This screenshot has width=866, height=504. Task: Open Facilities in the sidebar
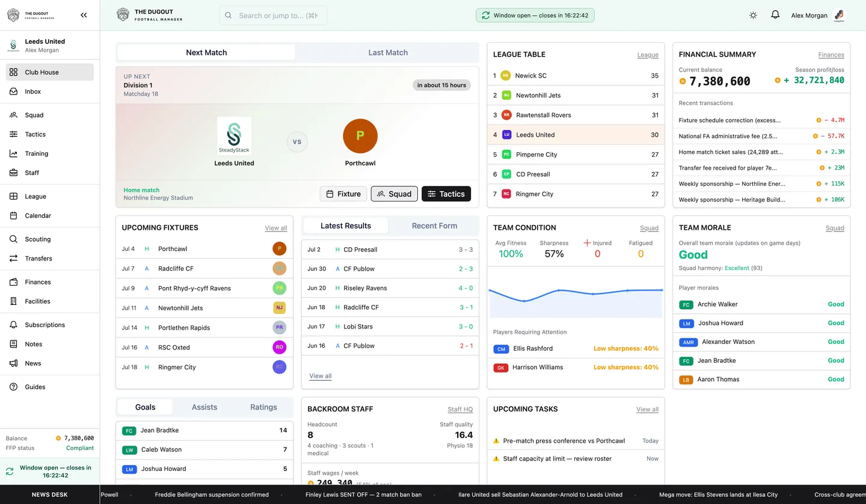click(50, 301)
